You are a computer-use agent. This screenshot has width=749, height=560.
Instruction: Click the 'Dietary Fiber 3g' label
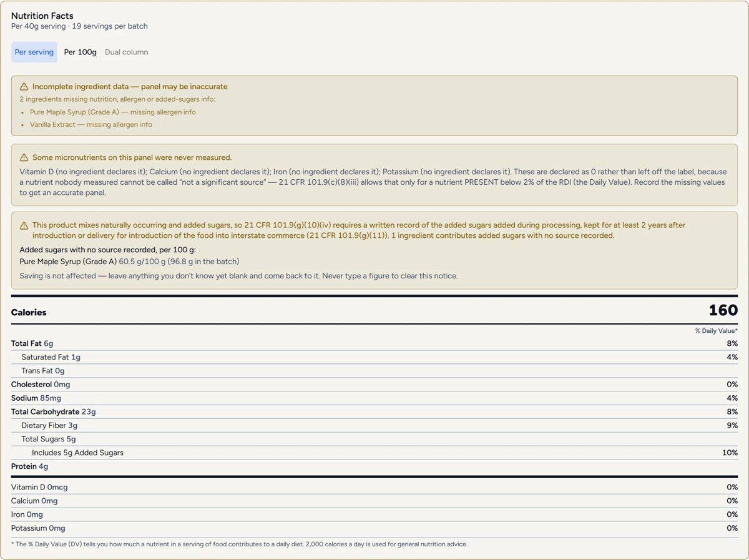(49, 426)
